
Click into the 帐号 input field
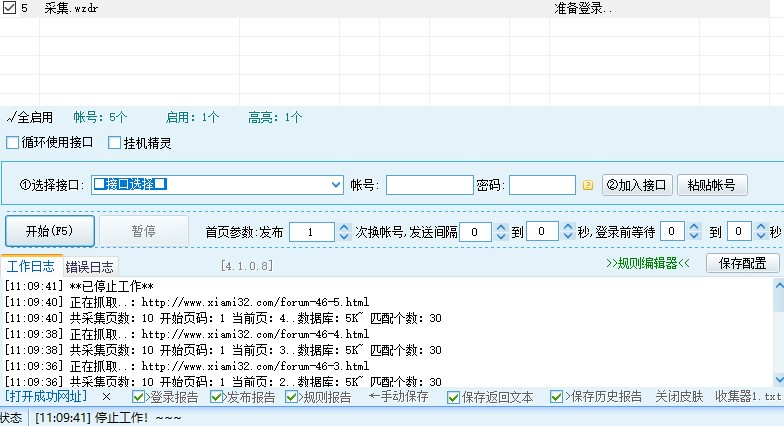pos(429,185)
